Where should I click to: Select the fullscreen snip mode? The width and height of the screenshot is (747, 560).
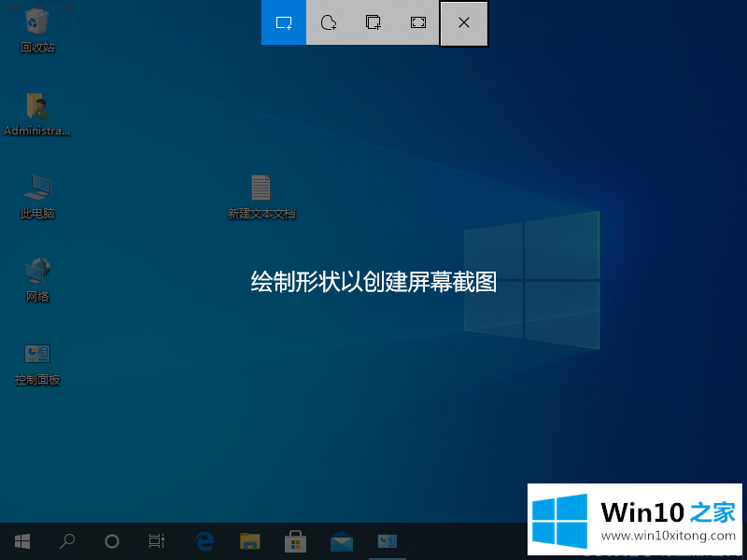pos(417,22)
